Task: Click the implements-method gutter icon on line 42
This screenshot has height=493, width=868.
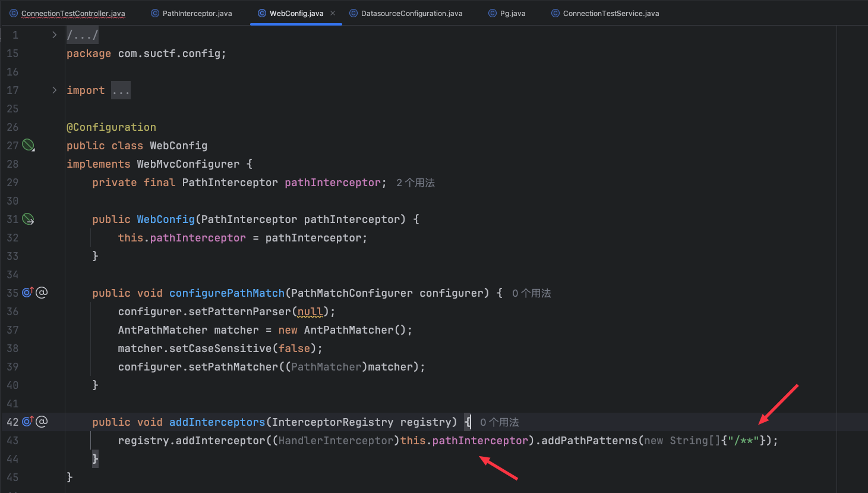Action: pyautogui.click(x=28, y=421)
